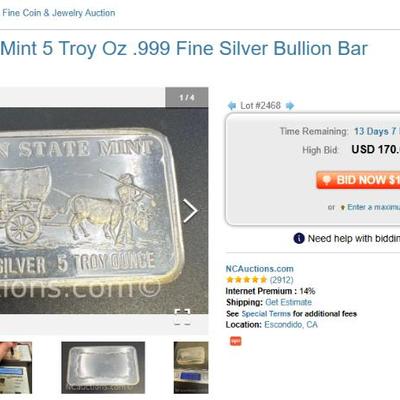Click the five-star seller rating
The image size is (400, 400).
(247, 280)
